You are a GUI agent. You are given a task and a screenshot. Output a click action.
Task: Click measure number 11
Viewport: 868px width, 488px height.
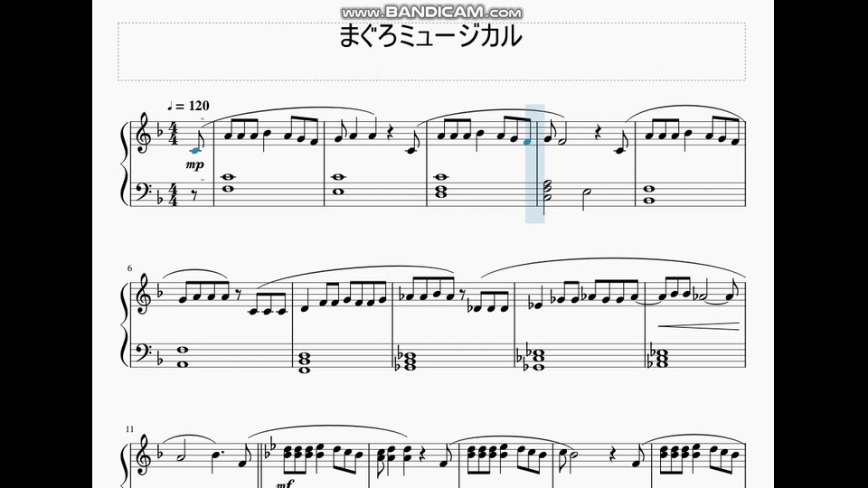(129, 428)
